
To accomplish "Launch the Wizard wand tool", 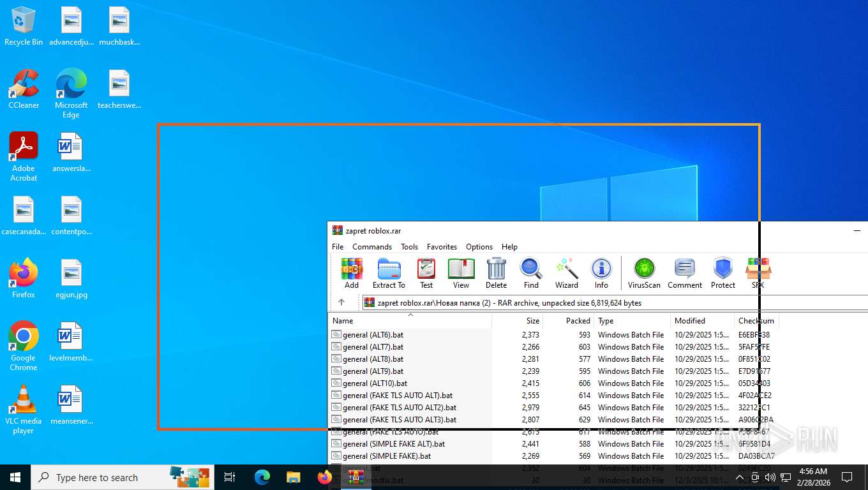I will (x=566, y=274).
